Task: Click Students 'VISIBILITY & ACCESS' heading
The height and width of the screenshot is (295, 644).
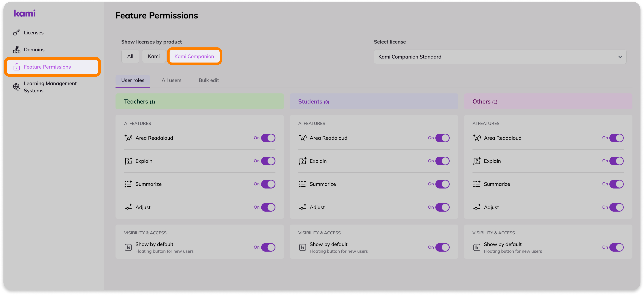Action: 319,233
